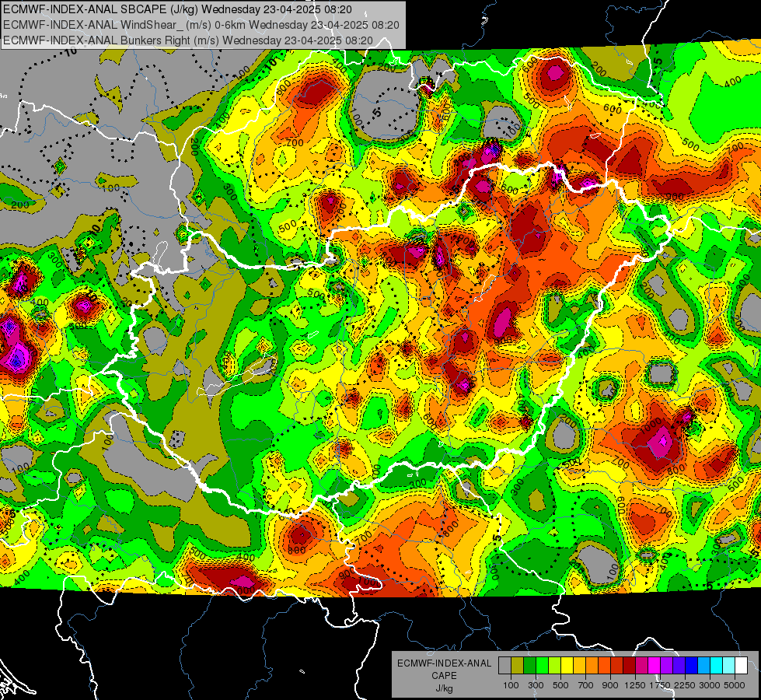Click the sky blue CAPE legend swatch
Viewport: 761px width, 700px height.
(703, 665)
